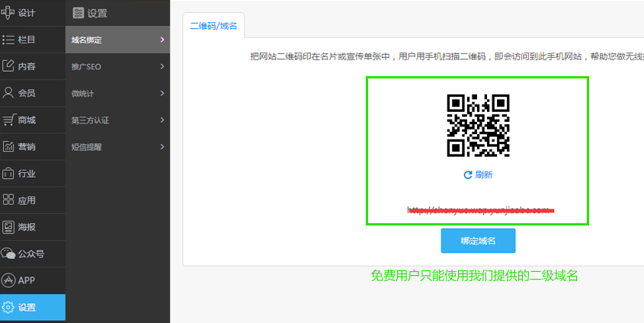Open the 应用 apps grid icon
The width and height of the screenshot is (644, 323).
point(8,200)
